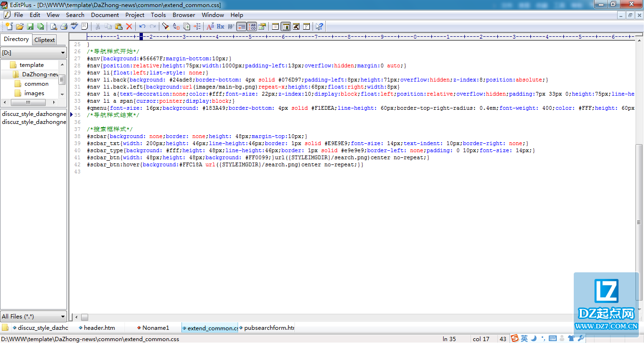Toggle word wrap with the W icon
Screen dimensions: 644x343
pos(231,26)
